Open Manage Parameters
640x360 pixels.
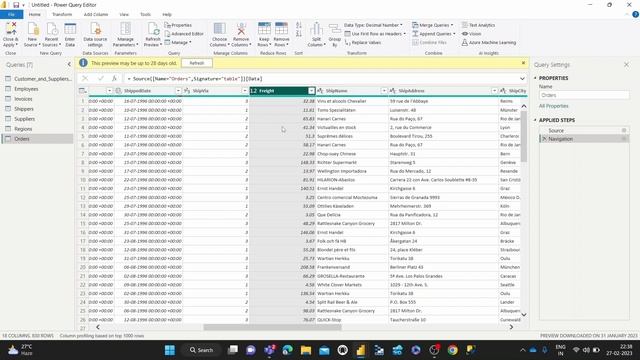125,34
